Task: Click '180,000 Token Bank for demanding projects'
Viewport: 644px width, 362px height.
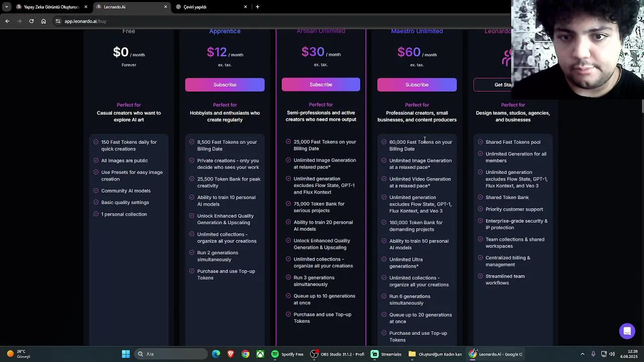Action: coord(416,226)
